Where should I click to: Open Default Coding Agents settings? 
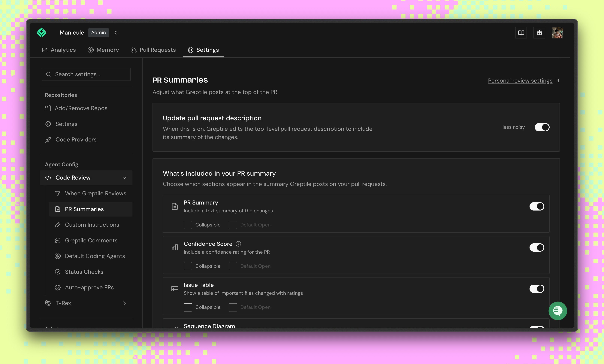(x=91, y=256)
